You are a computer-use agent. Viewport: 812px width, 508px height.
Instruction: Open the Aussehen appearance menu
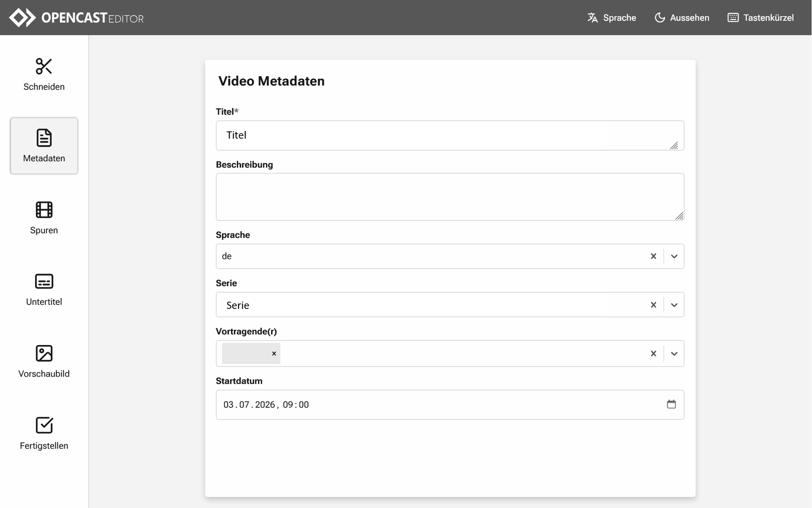tap(682, 18)
